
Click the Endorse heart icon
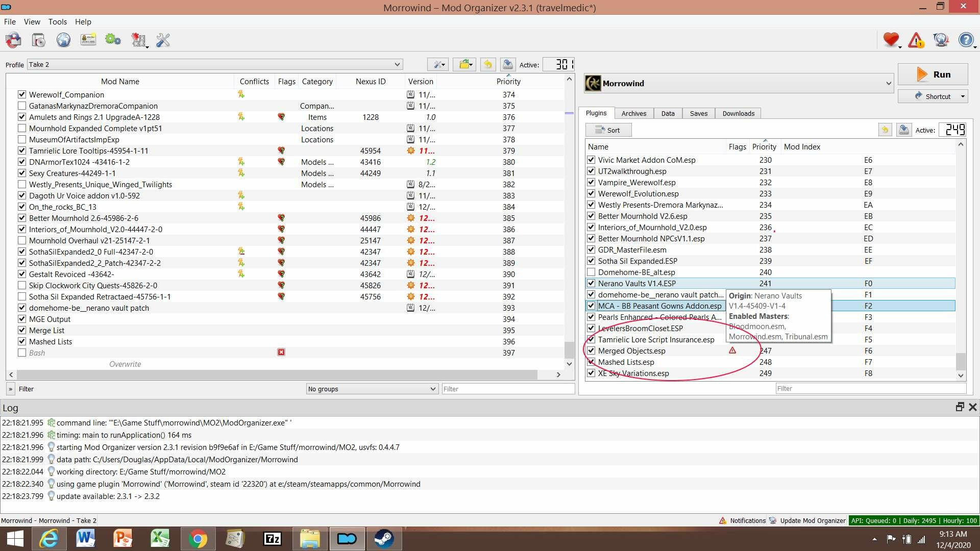(x=891, y=40)
